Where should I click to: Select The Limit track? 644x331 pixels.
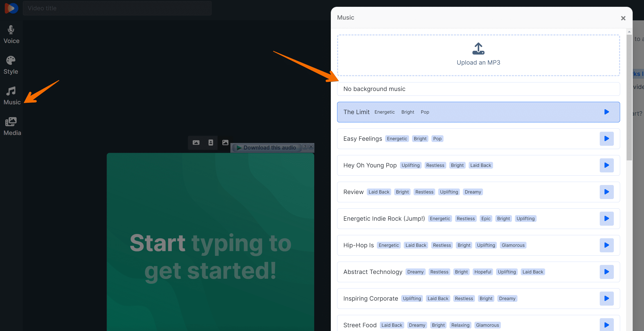coord(478,112)
